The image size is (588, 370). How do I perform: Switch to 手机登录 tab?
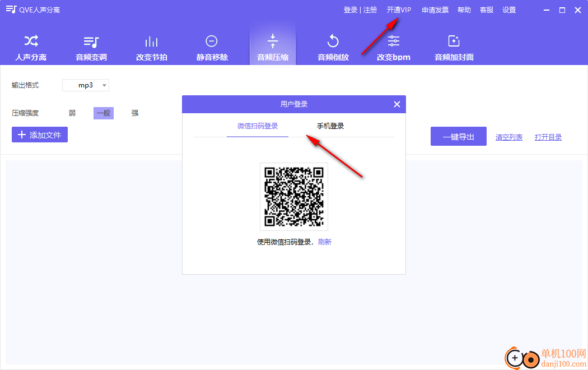click(x=330, y=126)
